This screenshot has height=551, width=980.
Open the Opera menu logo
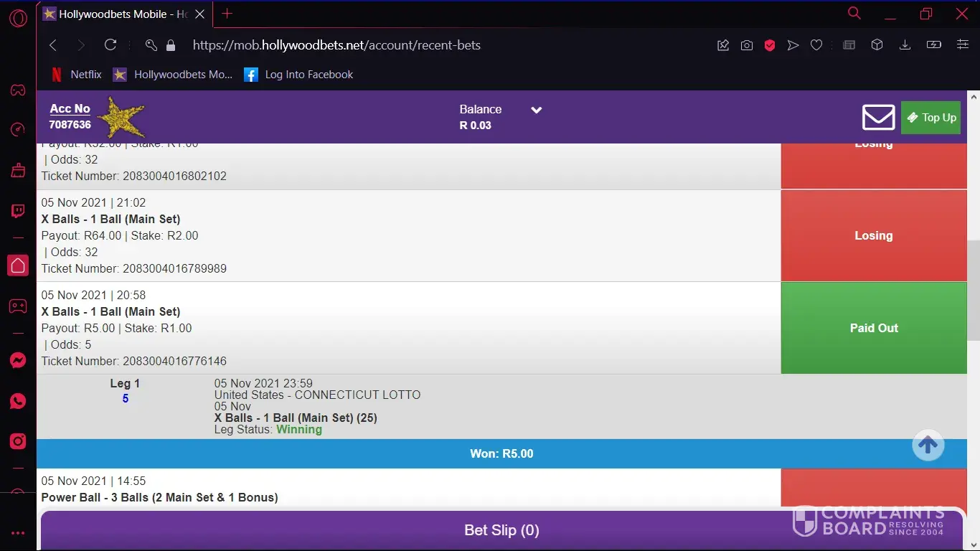coord(18,18)
